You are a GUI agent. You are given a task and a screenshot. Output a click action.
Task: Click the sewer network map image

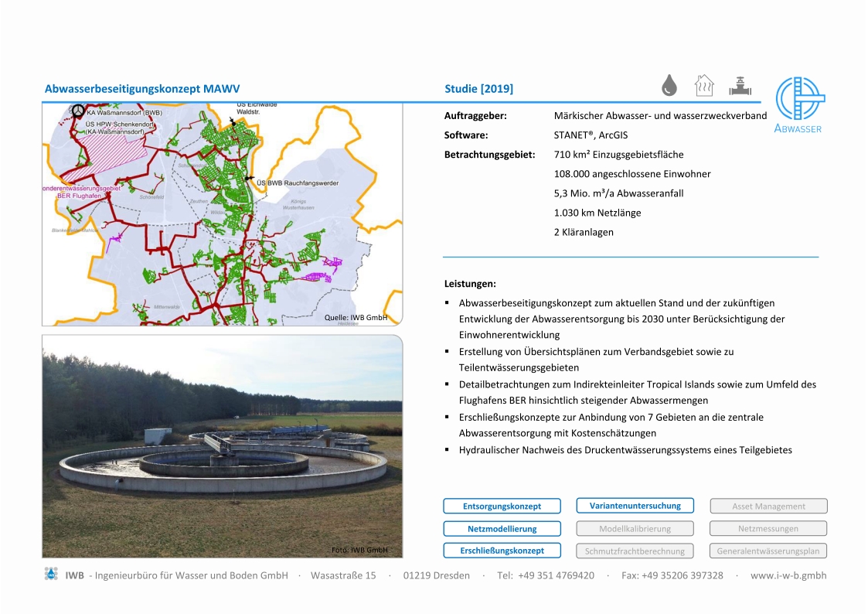[222, 214]
